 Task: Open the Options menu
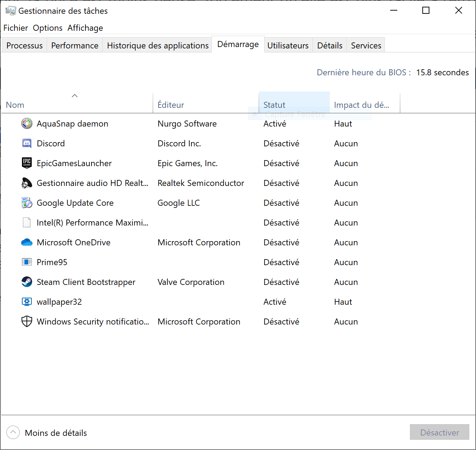click(48, 28)
